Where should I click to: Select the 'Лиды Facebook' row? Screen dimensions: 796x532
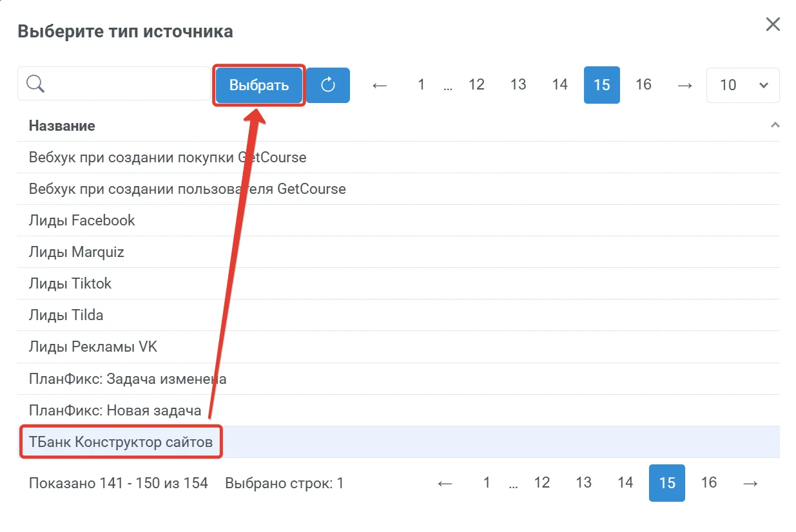point(398,220)
